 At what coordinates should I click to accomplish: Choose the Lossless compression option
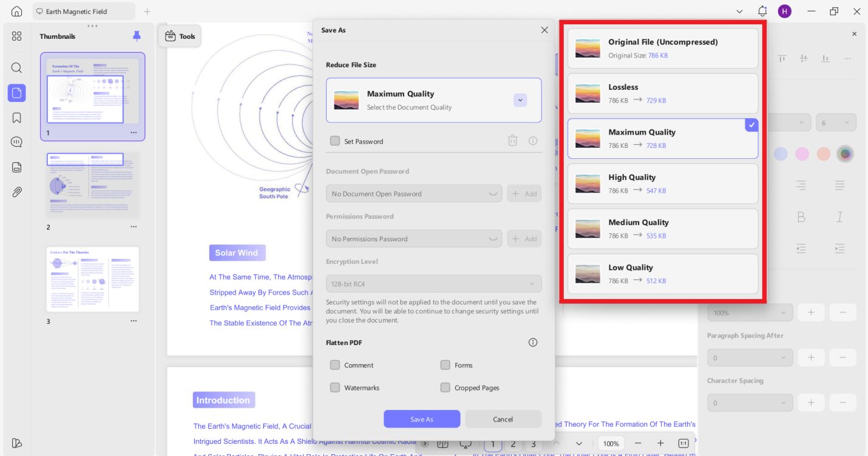662,93
